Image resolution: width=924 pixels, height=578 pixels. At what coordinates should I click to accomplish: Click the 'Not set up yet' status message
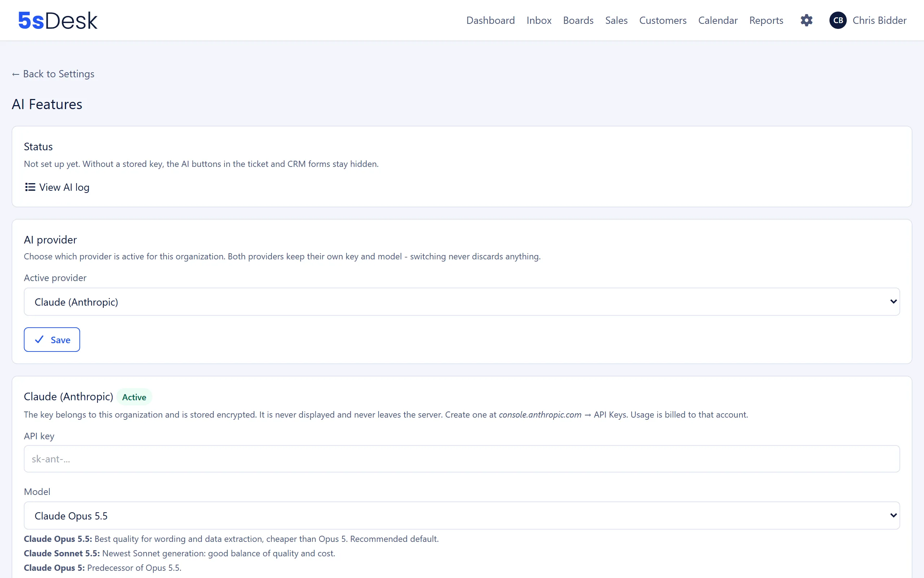(x=201, y=164)
